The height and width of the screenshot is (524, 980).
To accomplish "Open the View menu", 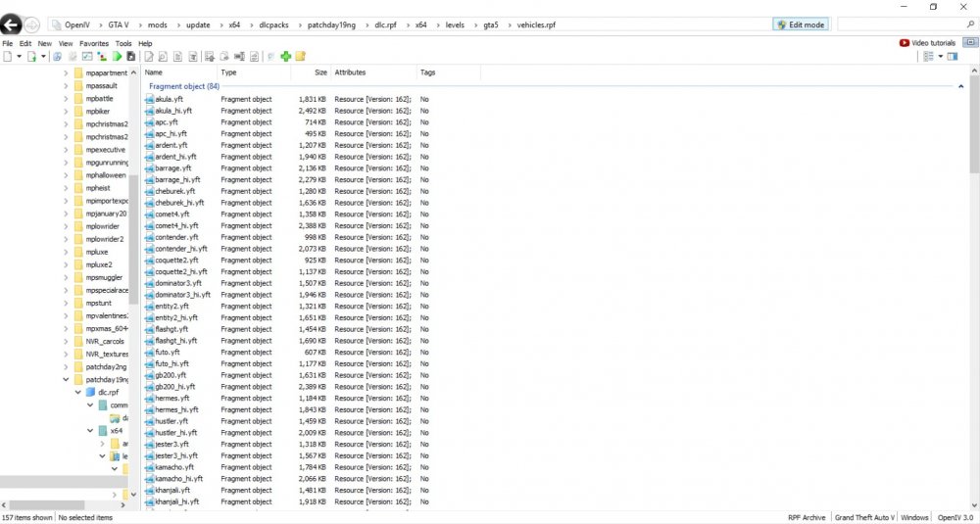I will click(x=66, y=44).
